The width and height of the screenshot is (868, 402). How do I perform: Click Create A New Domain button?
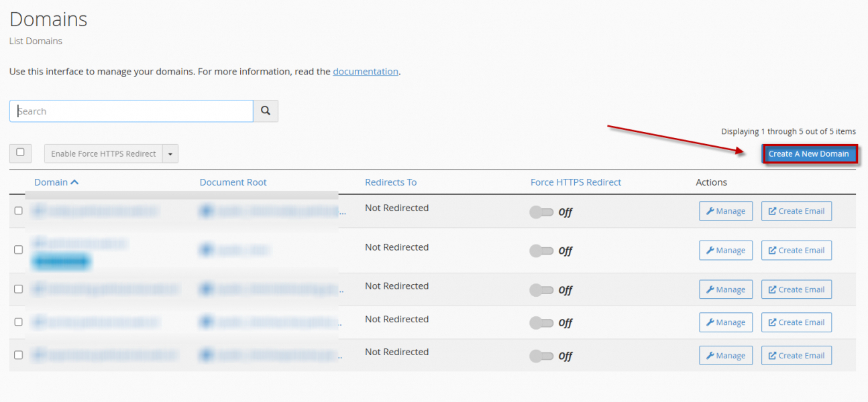809,154
